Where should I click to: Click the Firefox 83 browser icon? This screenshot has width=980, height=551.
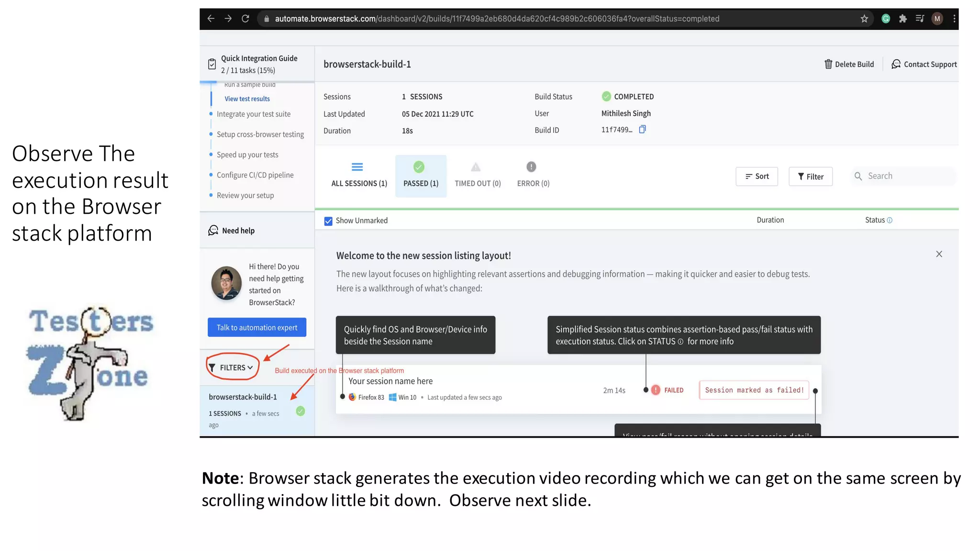(x=352, y=397)
